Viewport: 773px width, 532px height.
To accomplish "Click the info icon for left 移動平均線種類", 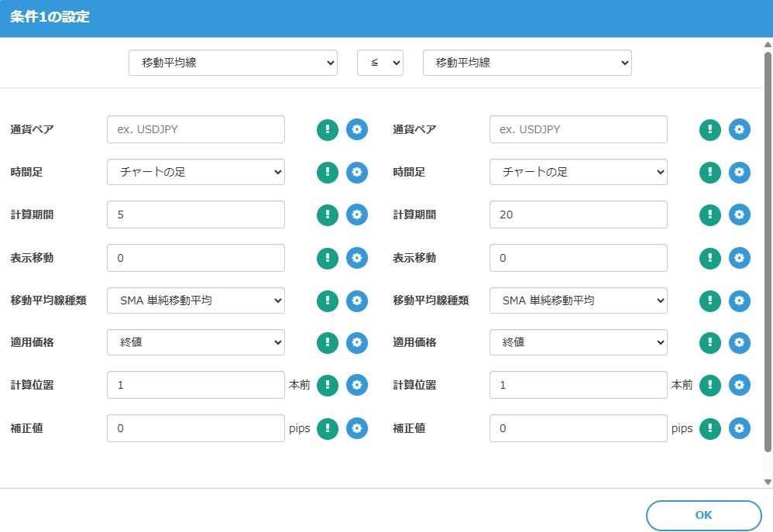I will click(x=328, y=300).
